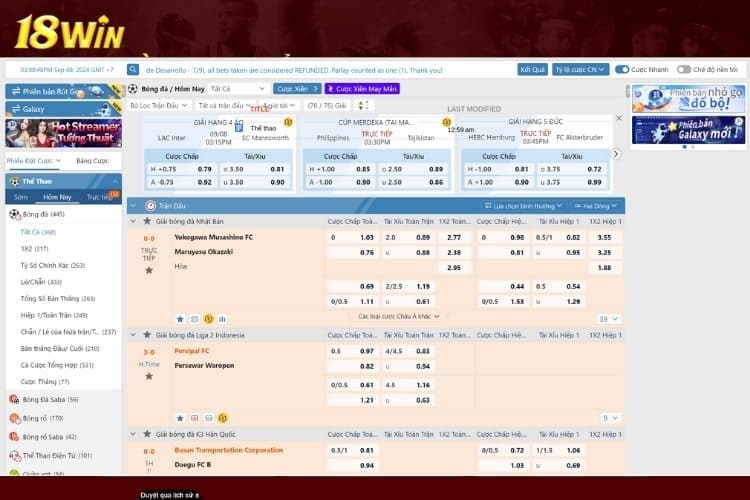Click the Cược Xiên button
This screenshot has width=750, height=500.
click(297, 89)
